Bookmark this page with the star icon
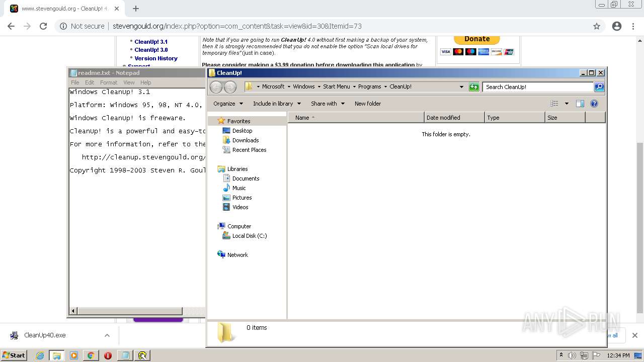Viewport: 644px width, 362px height. (597, 26)
